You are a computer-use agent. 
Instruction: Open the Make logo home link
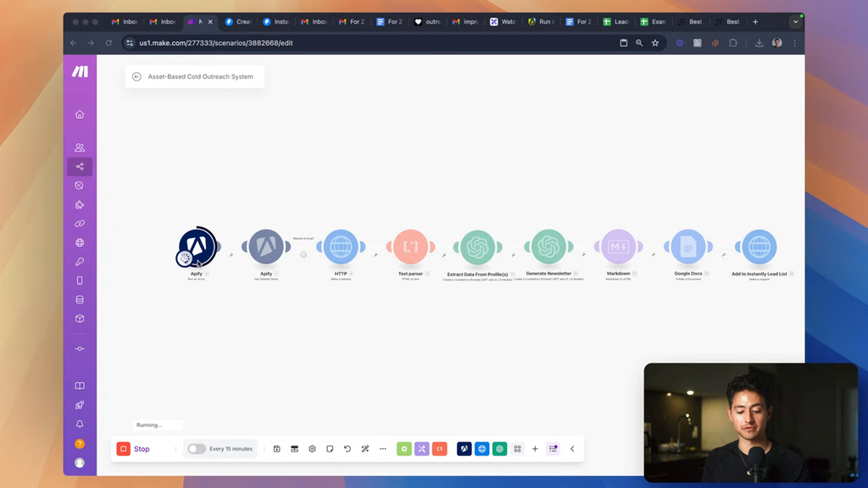click(80, 71)
